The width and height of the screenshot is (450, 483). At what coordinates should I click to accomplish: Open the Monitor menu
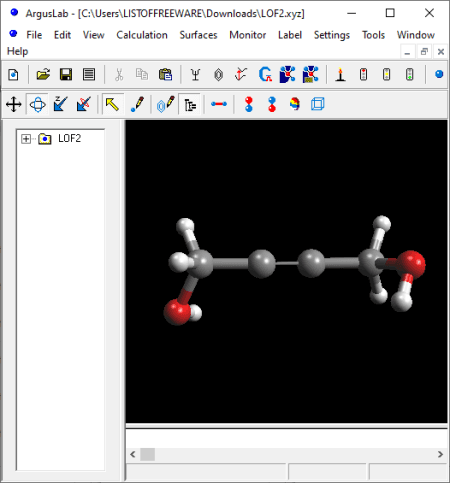tap(248, 35)
